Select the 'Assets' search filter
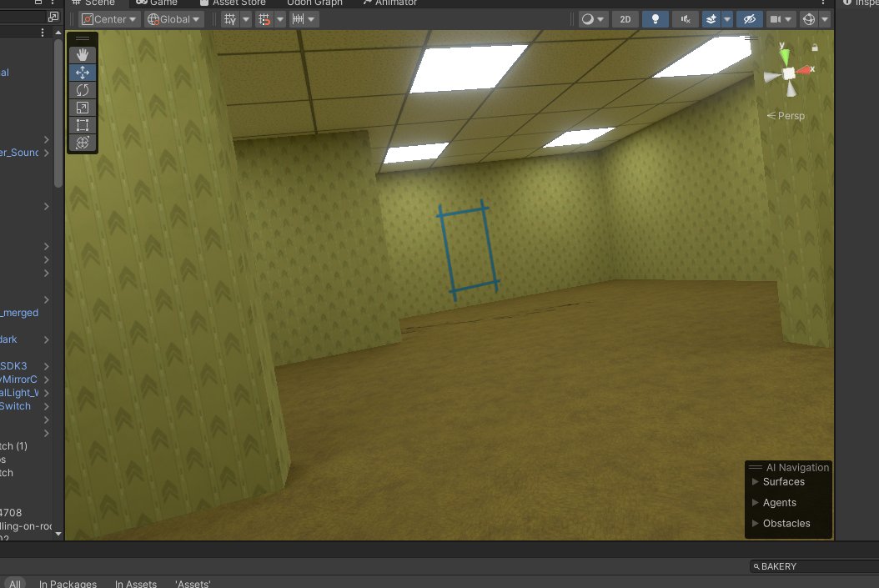This screenshot has width=879, height=588. (x=193, y=584)
